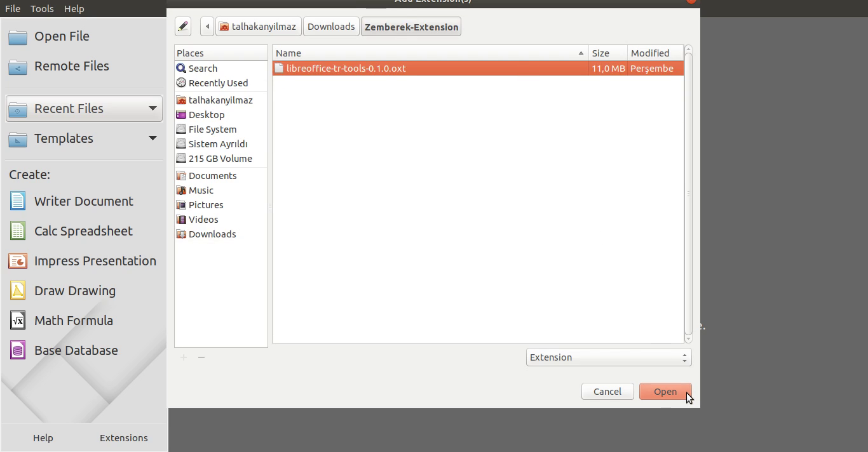Sort files by the Size column

point(607,53)
